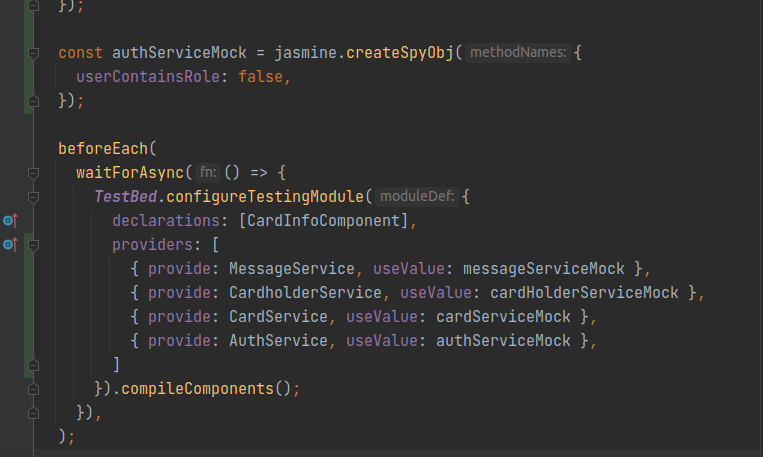This screenshot has width=763, height=457.
Task: Click the gutter override icon beside declarations line
Action: click(x=11, y=220)
